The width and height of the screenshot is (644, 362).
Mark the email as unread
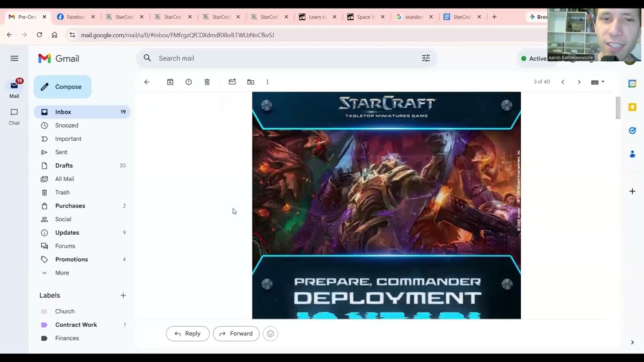click(x=232, y=82)
